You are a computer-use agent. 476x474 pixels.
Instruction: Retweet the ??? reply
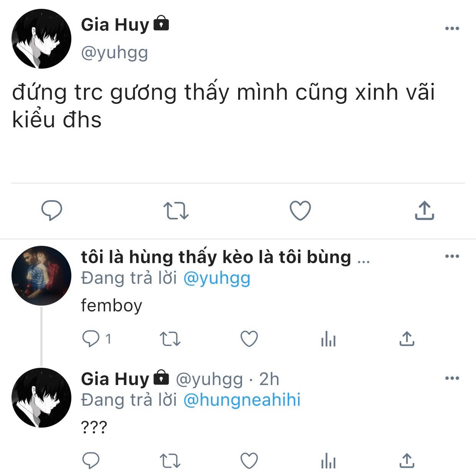coord(170,461)
